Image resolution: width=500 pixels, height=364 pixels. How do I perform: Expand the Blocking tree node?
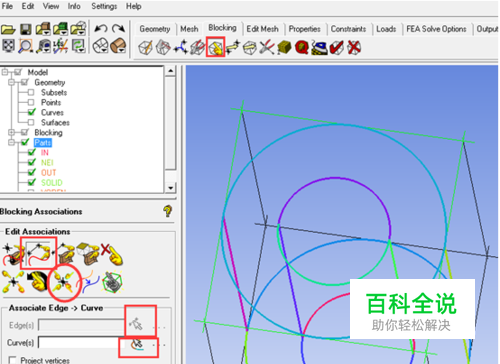point(11,132)
